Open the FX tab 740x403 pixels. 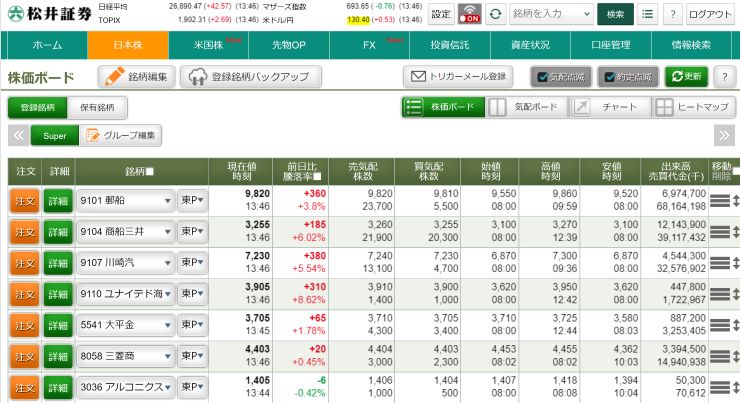click(x=370, y=45)
